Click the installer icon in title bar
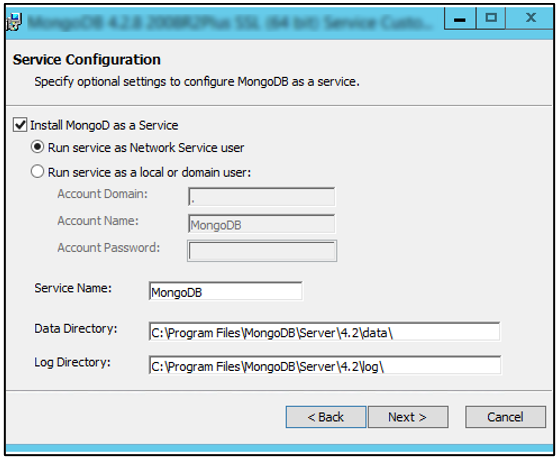This screenshot has height=460, width=560. (x=14, y=22)
